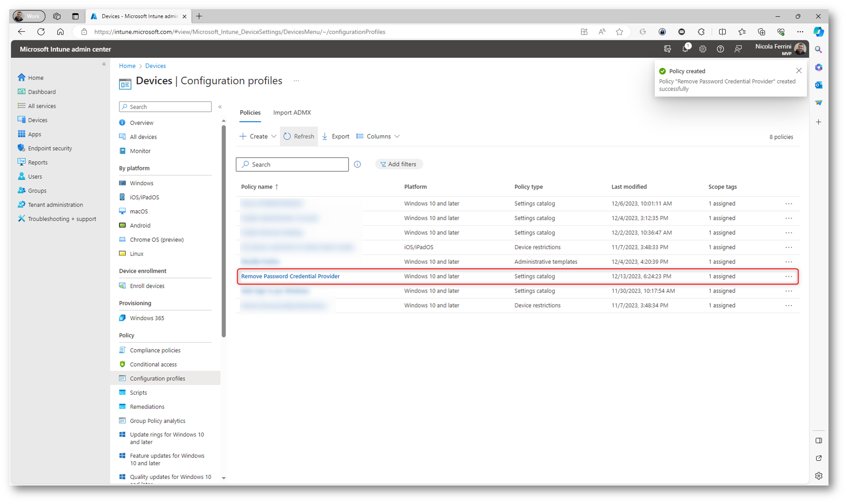The height and width of the screenshot is (504, 847).
Task: Click Home breadcrumb link
Action: click(127, 66)
